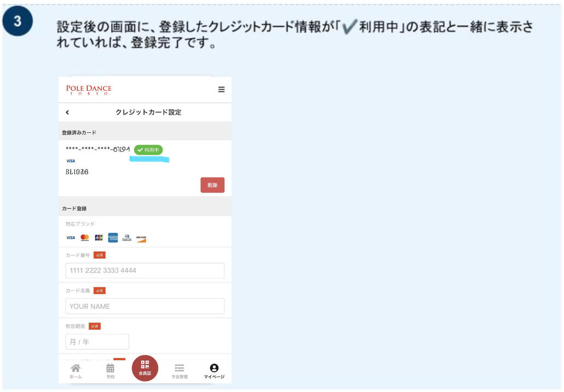The width and height of the screenshot is (564, 392).
Task: Click the step 3 number badge
Action: 17,22
